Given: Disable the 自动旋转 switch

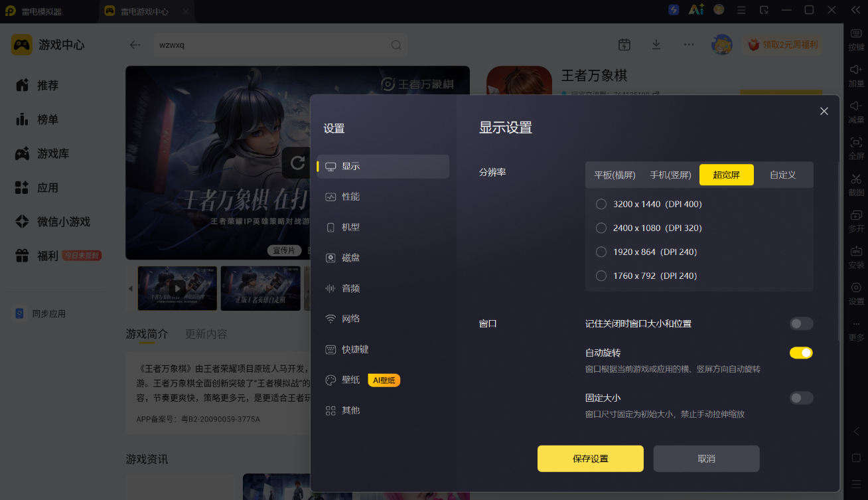Looking at the screenshot, I should point(801,353).
